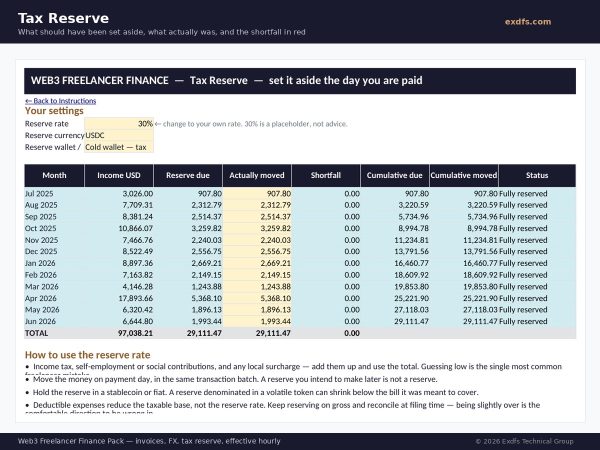Select Oct 2025 cumulative due 8,994.78
This screenshot has width=600, height=450.
click(x=395, y=228)
